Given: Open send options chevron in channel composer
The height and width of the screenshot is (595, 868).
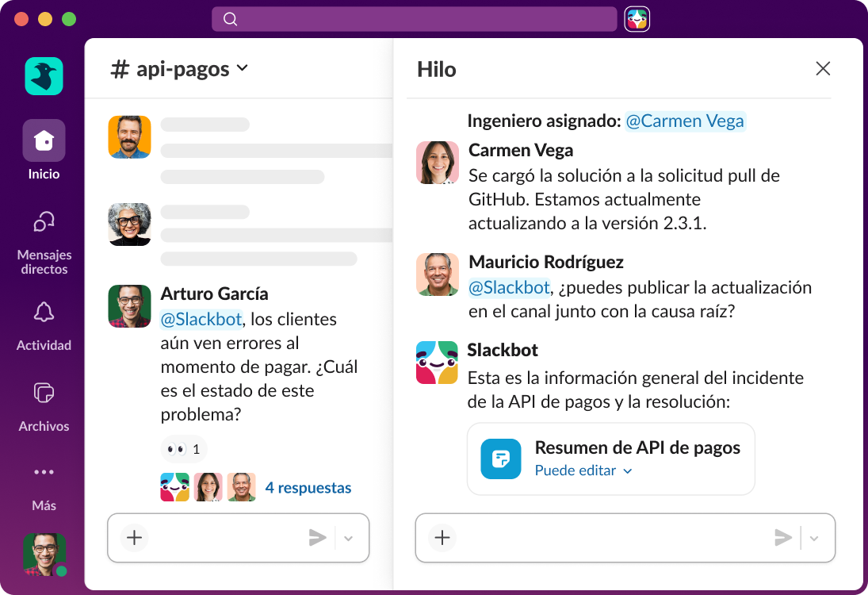Looking at the screenshot, I should pyautogui.click(x=348, y=538).
